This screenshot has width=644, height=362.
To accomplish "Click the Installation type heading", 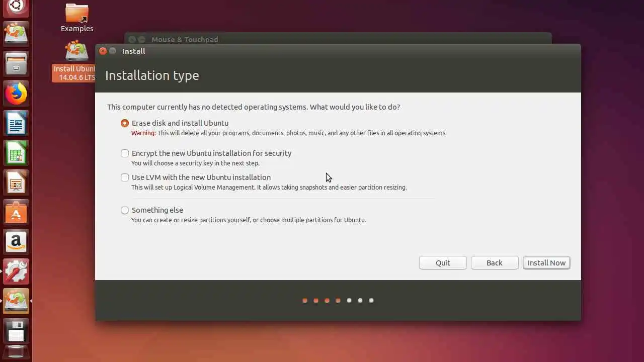I will tap(152, 75).
